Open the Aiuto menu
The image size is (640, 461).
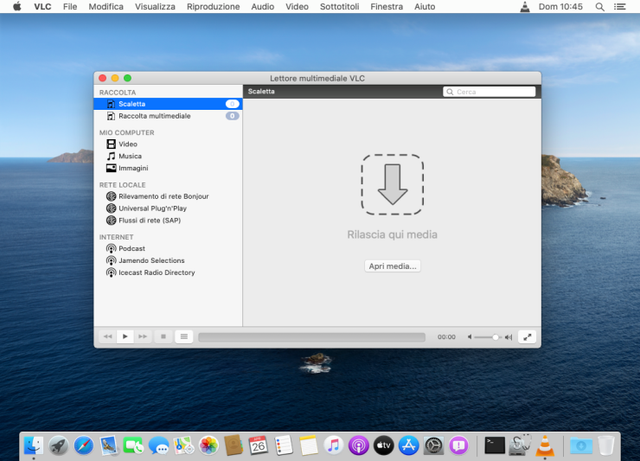point(424,7)
